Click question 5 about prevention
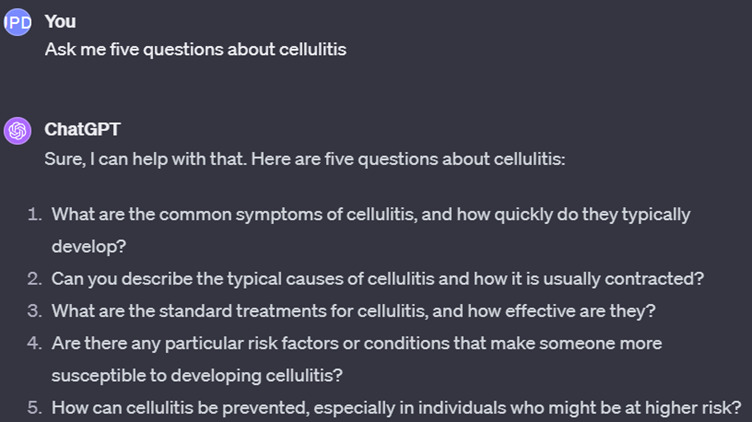The width and height of the screenshot is (752, 422). pos(396,408)
